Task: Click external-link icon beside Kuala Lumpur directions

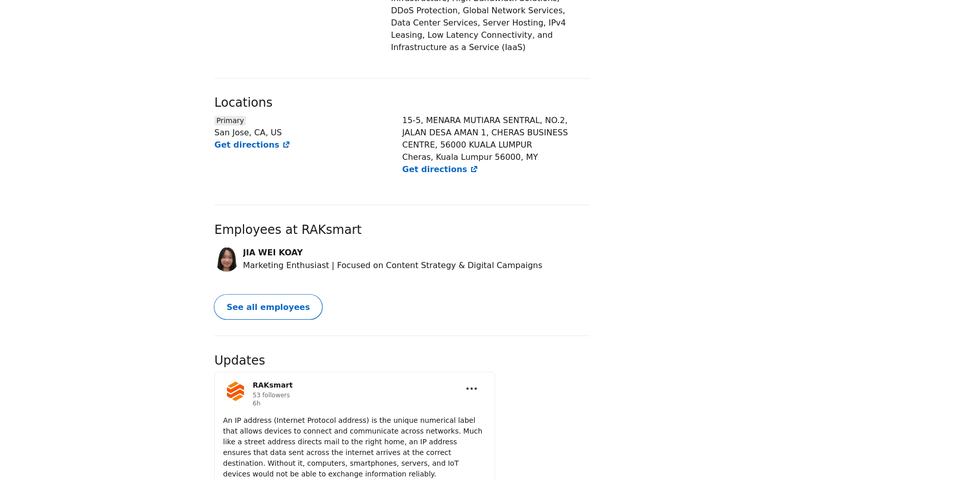Action: click(474, 170)
